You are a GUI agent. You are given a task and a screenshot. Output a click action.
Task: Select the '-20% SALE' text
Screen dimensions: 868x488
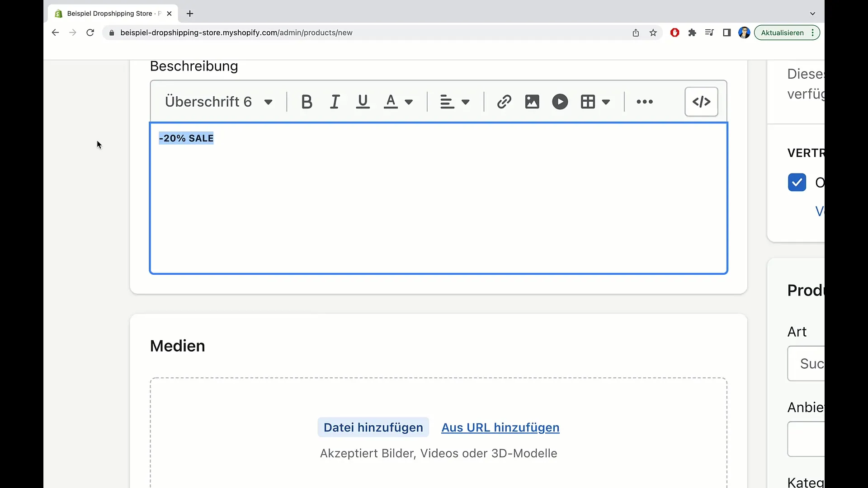(x=186, y=138)
